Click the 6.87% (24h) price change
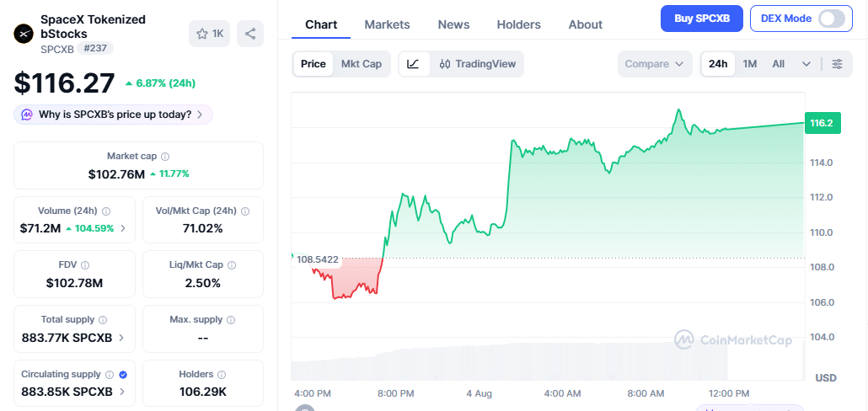 (160, 83)
